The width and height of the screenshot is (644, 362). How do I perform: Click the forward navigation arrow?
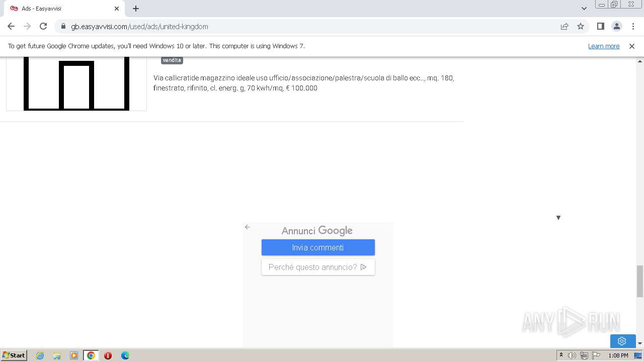[x=27, y=26]
